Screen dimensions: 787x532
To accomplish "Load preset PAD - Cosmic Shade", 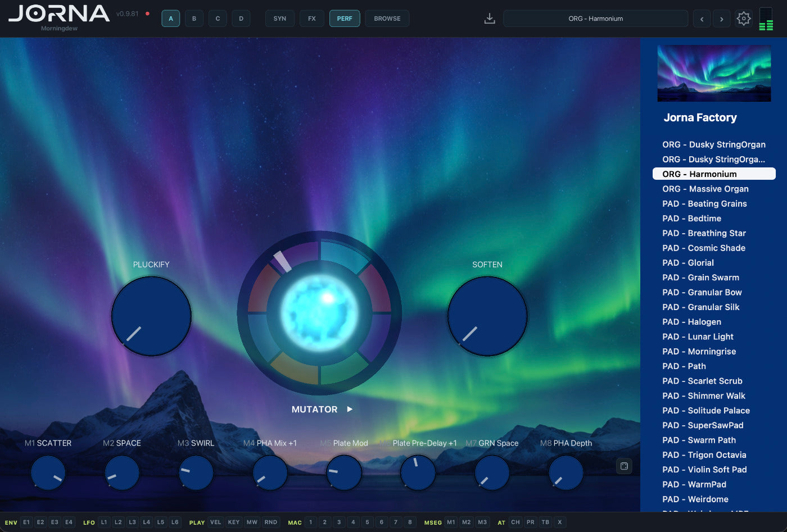I will [714, 248].
